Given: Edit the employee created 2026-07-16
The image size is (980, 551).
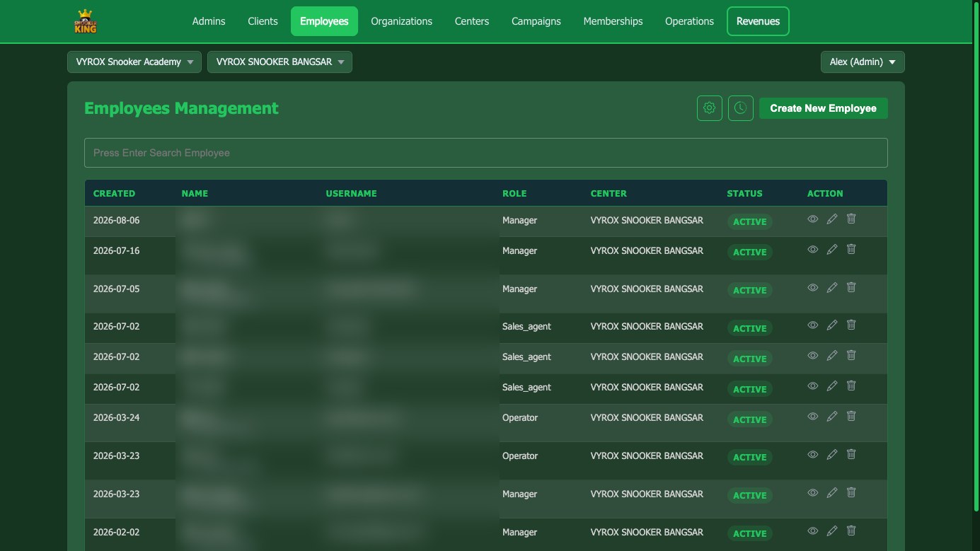Looking at the screenshot, I should [832, 250].
